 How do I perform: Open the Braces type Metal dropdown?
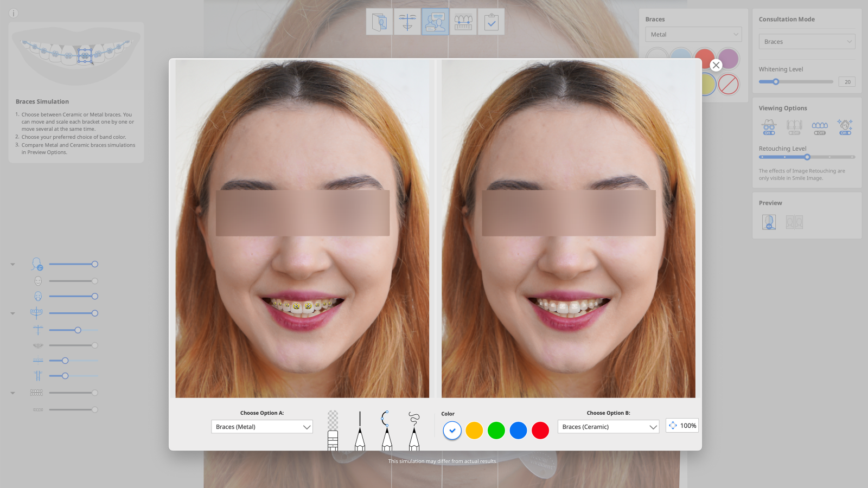[x=693, y=34]
